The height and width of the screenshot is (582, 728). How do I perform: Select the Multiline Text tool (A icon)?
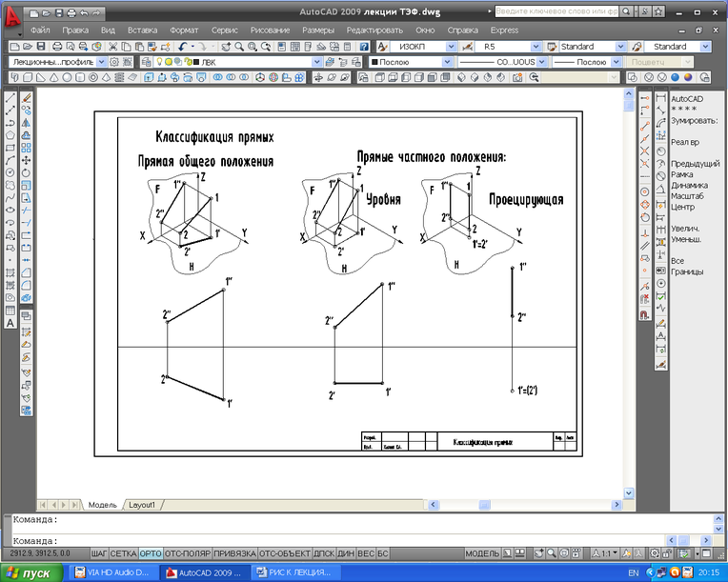click(x=10, y=323)
